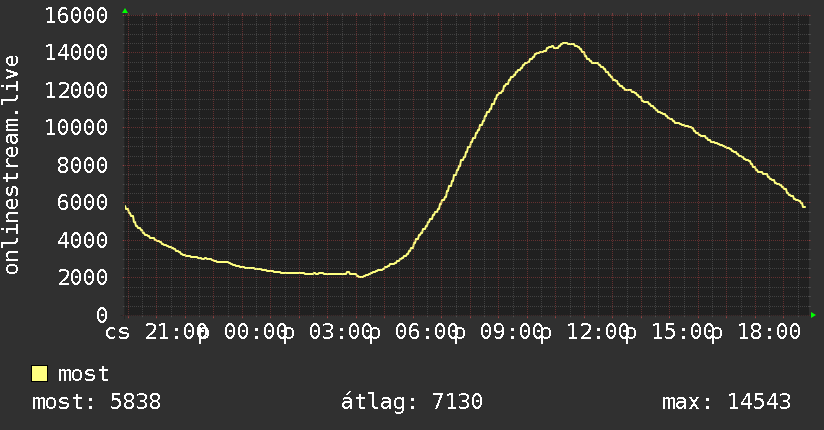
Task: Click the 'p 06:00' time axis label
Action: pyautogui.click(x=415, y=333)
